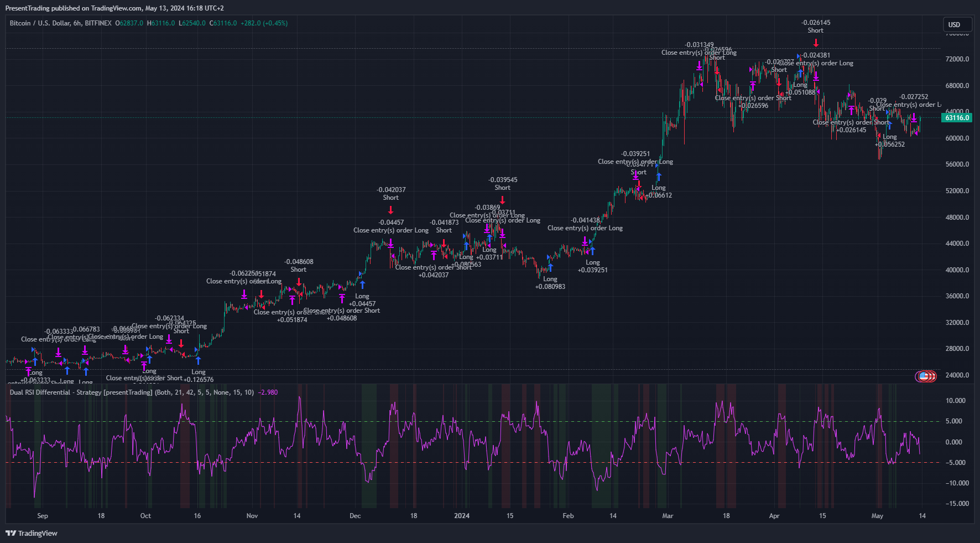Click the blue arrow above Long +0.06612
This screenshot has height=543, width=980.
[659, 177]
